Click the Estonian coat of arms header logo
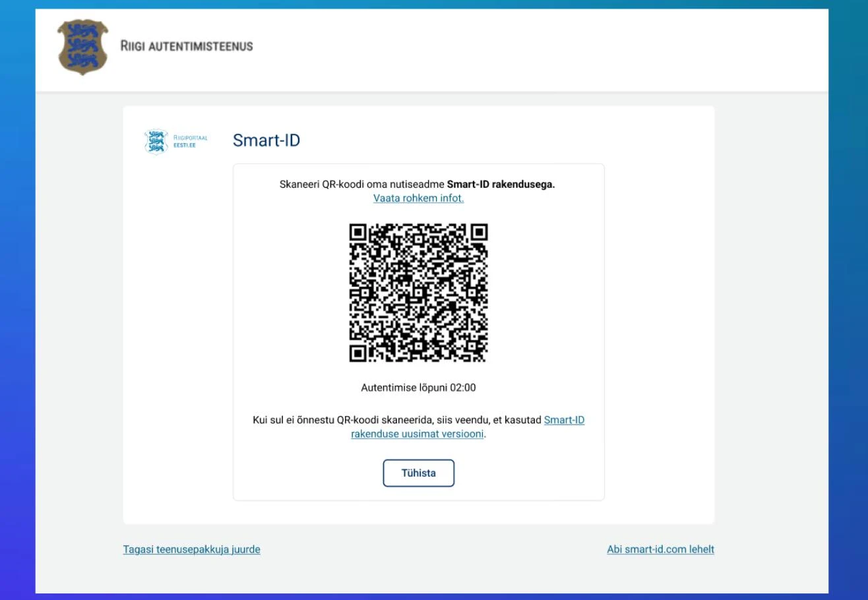The image size is (868, 600). pos(82,46)
